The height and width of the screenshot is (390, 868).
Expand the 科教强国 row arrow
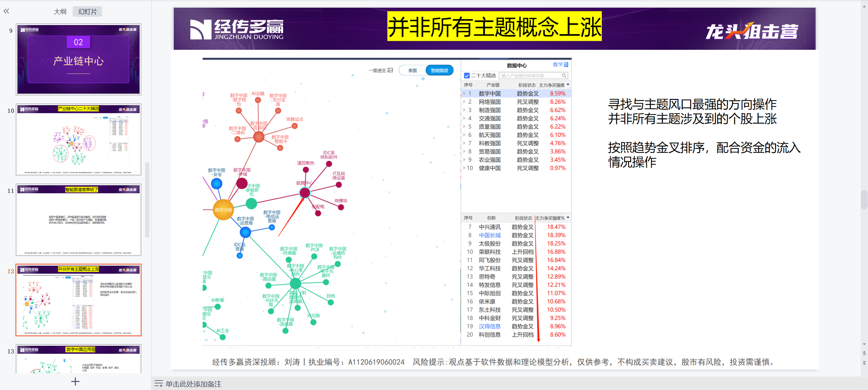pyautogui.click(x=464, y=143)
